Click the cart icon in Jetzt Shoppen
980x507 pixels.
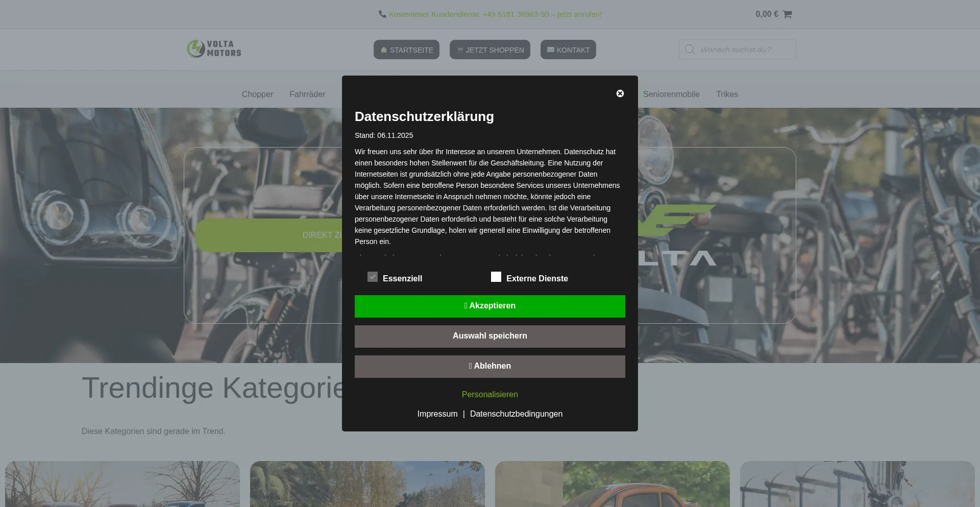click(x=460, y=50)
